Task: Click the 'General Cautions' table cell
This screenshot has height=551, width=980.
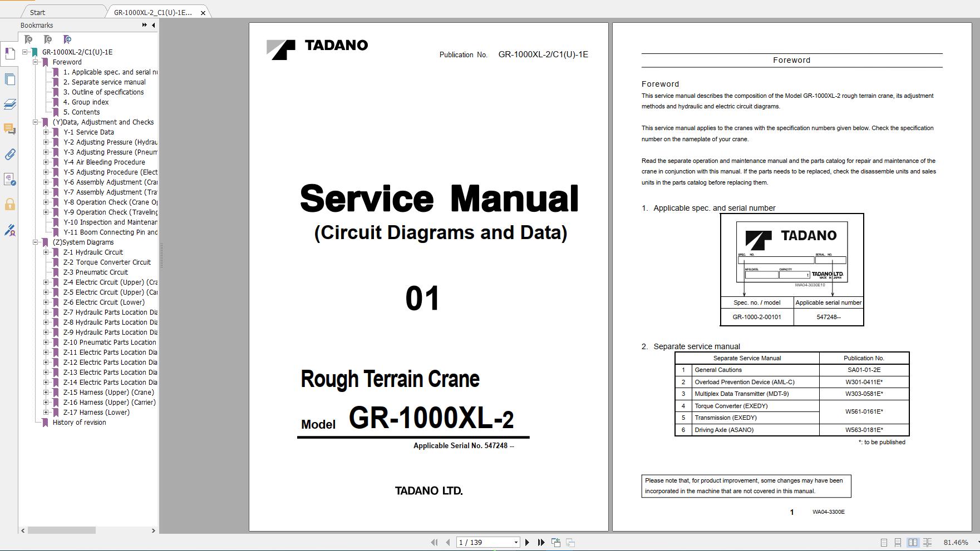Action: pos(755,370)
